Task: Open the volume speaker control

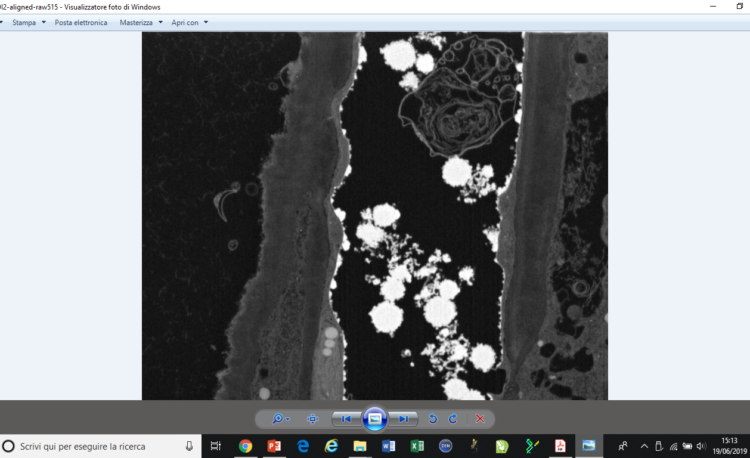Action: pyautogui.click(x=701, y=446)
